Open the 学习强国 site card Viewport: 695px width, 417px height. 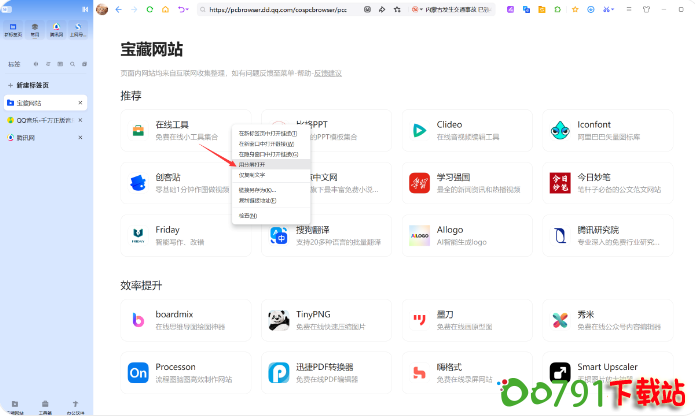click(x=470, y=182)
